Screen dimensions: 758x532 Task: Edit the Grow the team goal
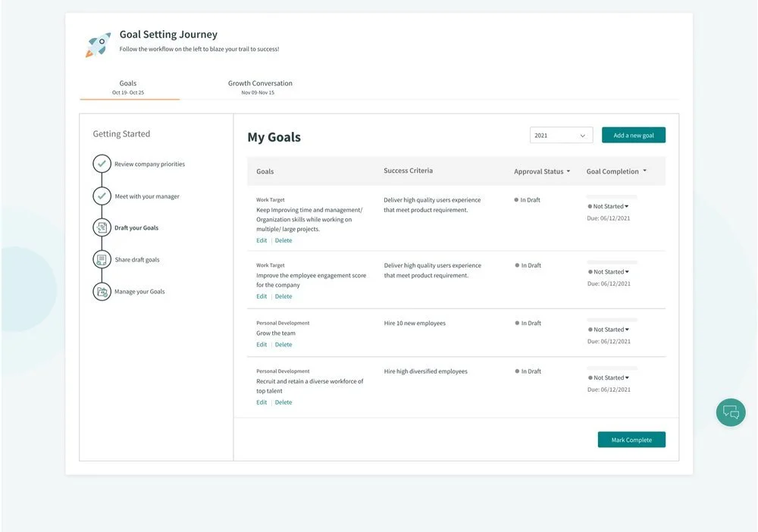(x=262, y=345)
